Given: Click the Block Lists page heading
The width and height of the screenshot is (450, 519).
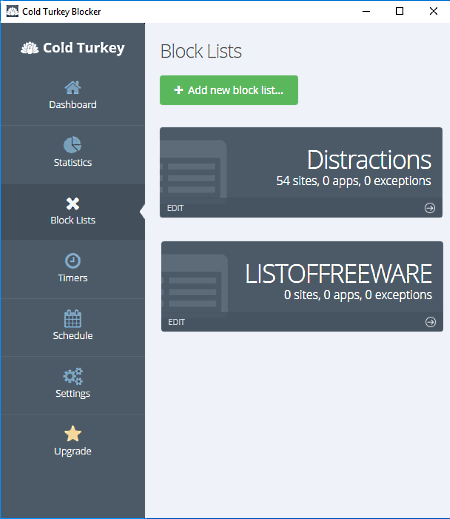Looking at the screenshot, I should coord(201,51).
